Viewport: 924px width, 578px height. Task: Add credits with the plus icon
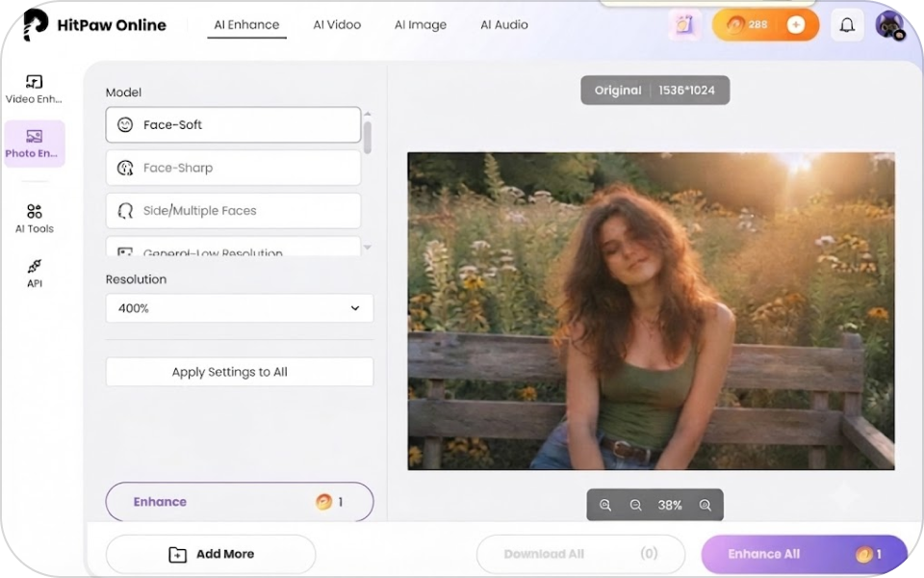[796, 25]
